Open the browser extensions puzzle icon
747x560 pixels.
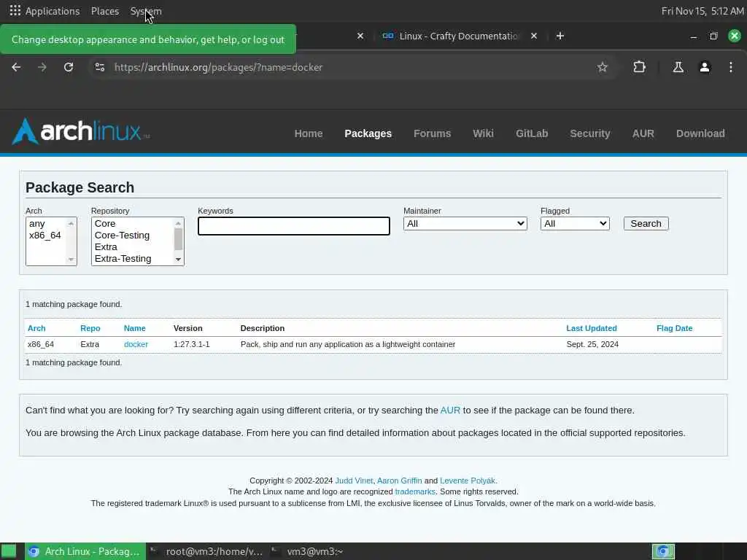click(639, 67)
